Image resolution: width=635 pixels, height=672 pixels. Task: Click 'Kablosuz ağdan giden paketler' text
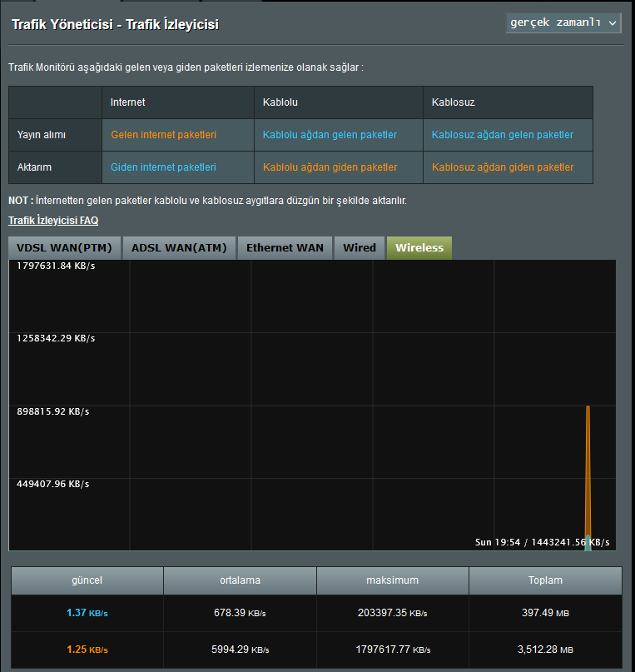point(503,167)
